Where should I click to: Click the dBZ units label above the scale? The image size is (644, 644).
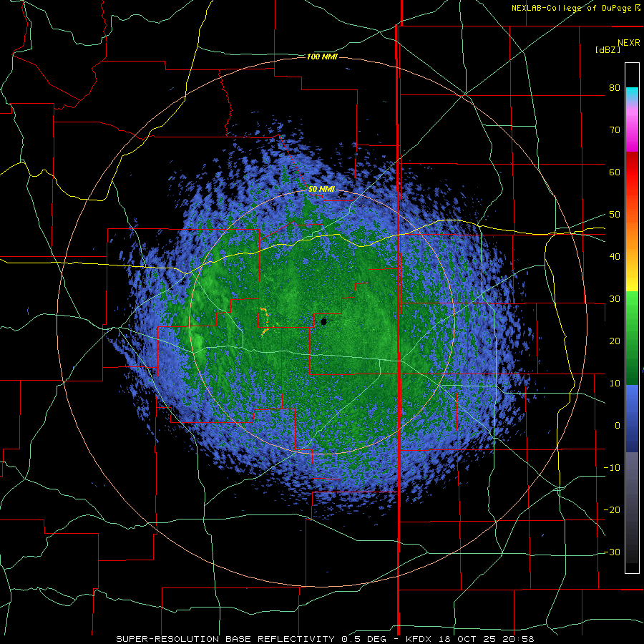pyautogui.click(x=608, y=49)
